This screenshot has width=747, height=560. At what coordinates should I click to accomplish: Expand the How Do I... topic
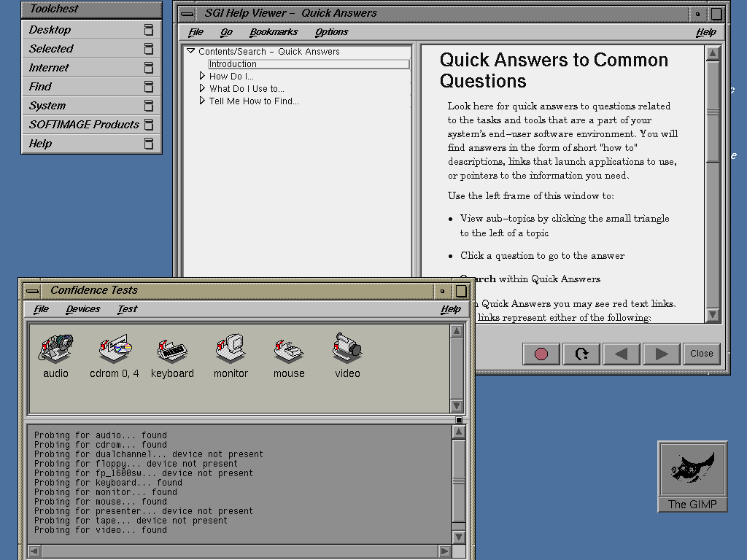pyautogui.click(x=202, y=76)
